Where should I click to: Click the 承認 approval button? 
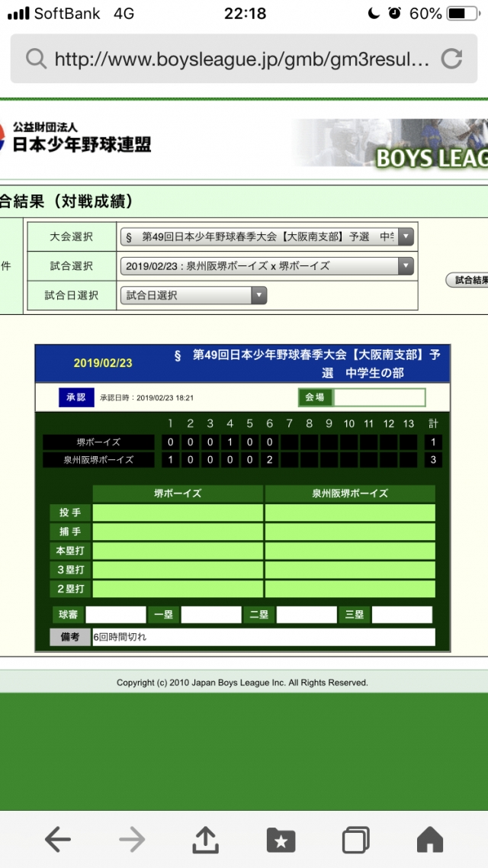click(x=76, y=397)
